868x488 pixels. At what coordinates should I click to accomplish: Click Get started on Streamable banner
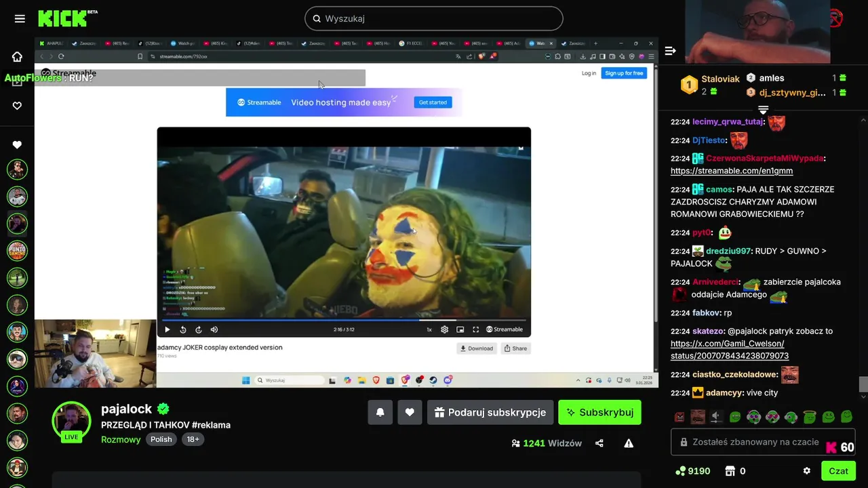[x=433, y=102]
